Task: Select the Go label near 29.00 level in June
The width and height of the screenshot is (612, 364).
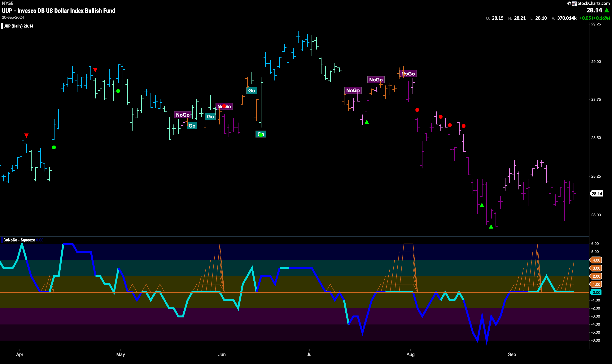Action: (251, 90)
